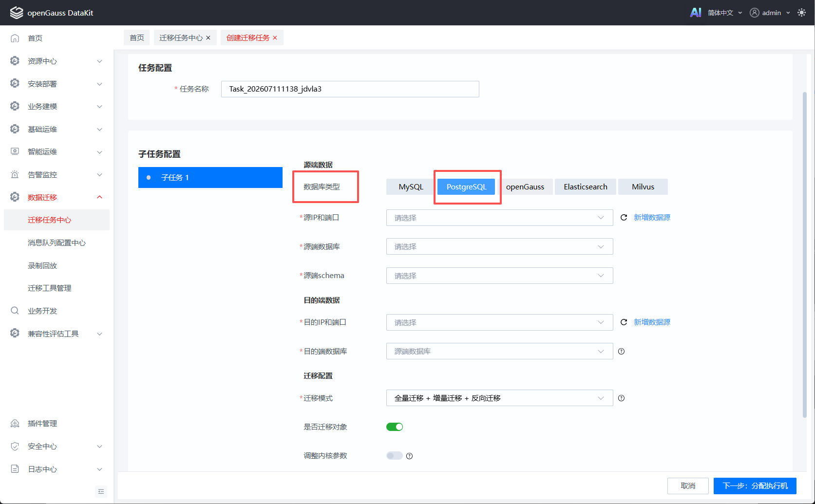Viewport: 815px width, 504px height.
Task: Click the admin user avatar icon
Action: pos(755,13)
